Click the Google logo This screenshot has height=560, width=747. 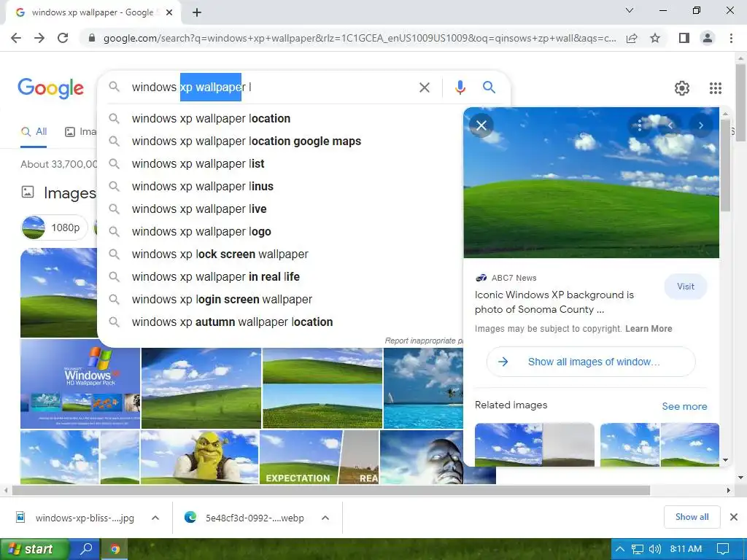click(50, 88)
